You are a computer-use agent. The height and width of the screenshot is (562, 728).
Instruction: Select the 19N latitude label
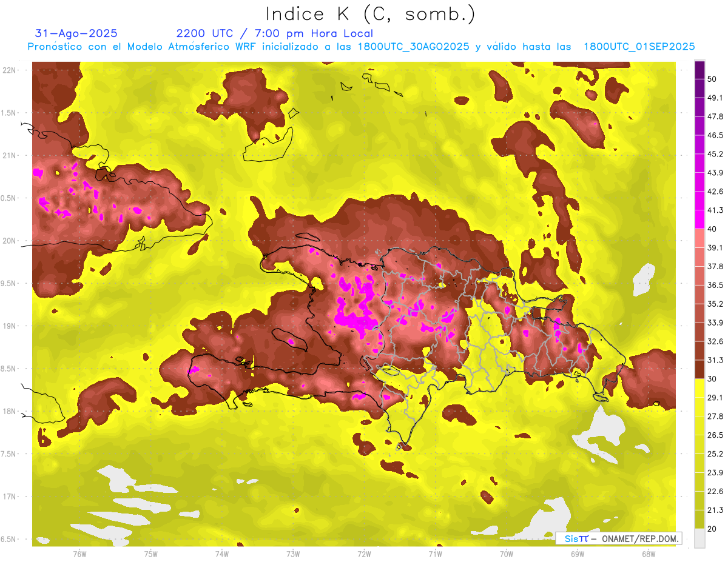pyautogui.click(x=10, y=326)
